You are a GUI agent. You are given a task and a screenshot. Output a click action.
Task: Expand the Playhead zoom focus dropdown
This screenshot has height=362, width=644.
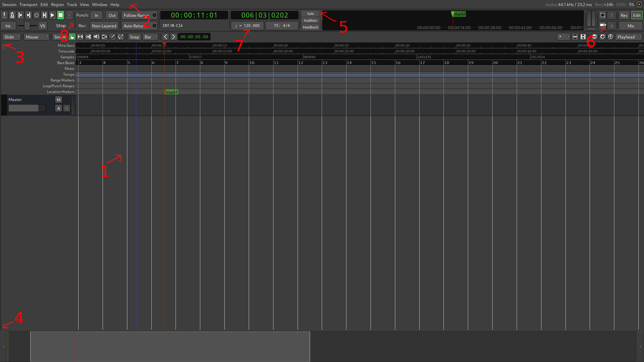coord(628,37)
